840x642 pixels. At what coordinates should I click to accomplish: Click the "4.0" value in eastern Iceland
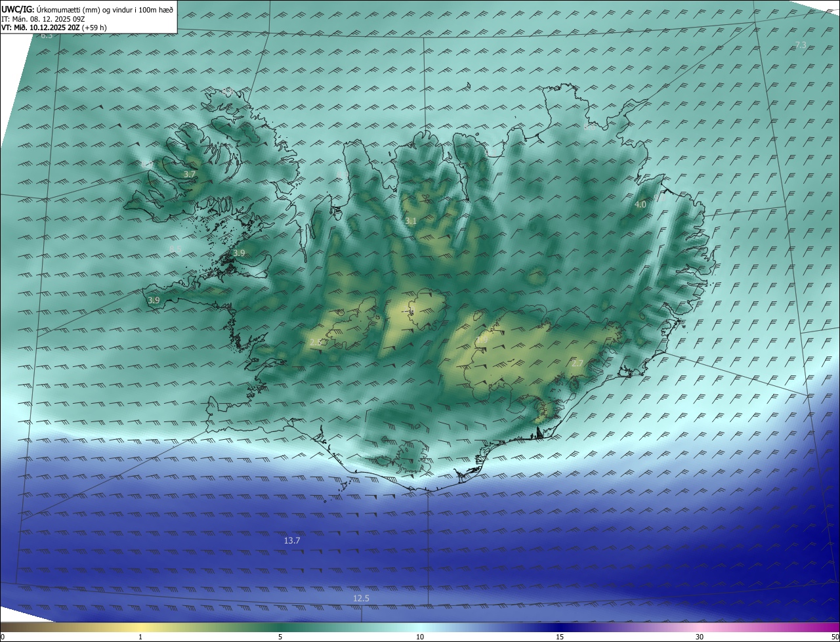pos(640,205)
